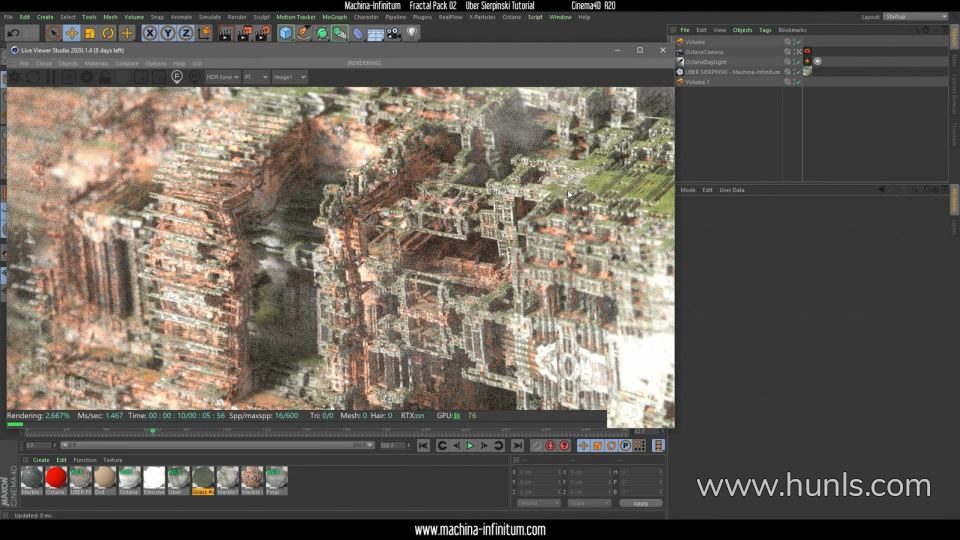The height and width of the screenshot is (540, 960).
Task: Toggle the Z axis lock
Action: pos(185,33)
